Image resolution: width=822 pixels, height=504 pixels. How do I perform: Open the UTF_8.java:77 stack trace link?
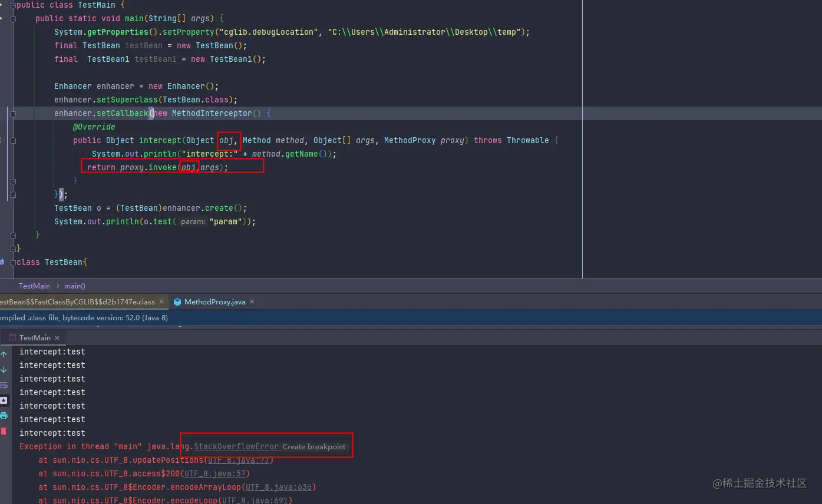tap(238, 460)
